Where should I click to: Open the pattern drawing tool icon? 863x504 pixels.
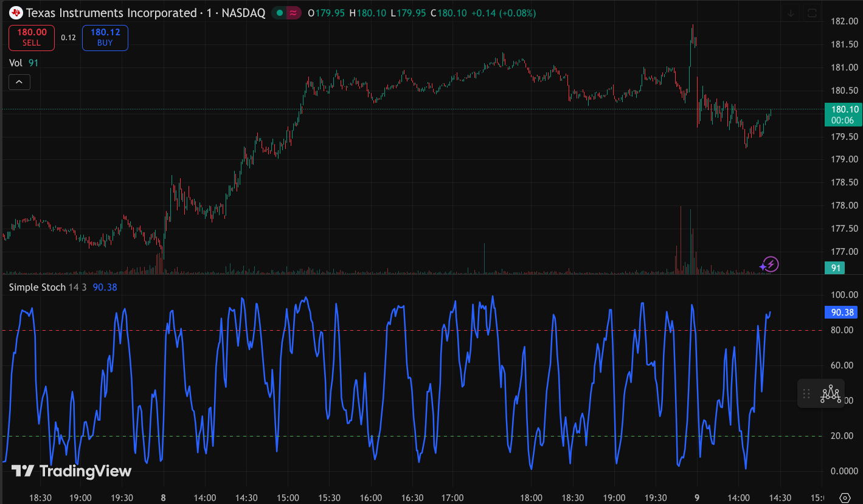click(830, 393)
